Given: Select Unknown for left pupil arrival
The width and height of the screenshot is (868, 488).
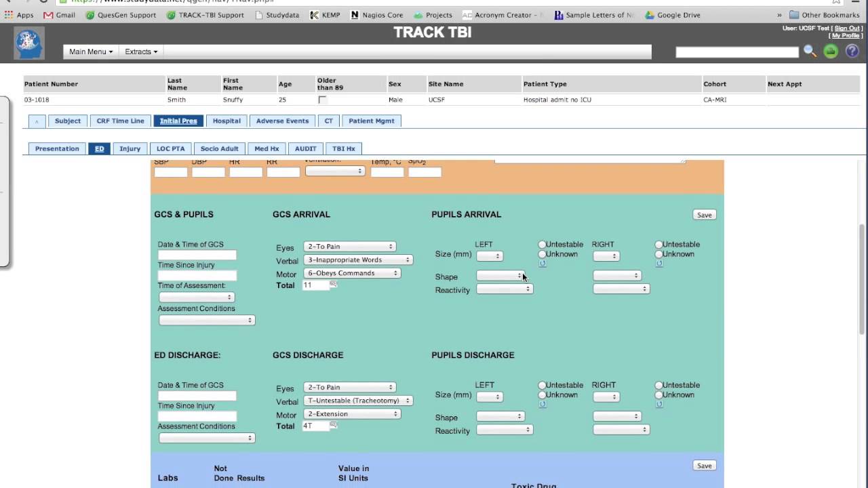Looking at the screenshot, I should [542, 254].
